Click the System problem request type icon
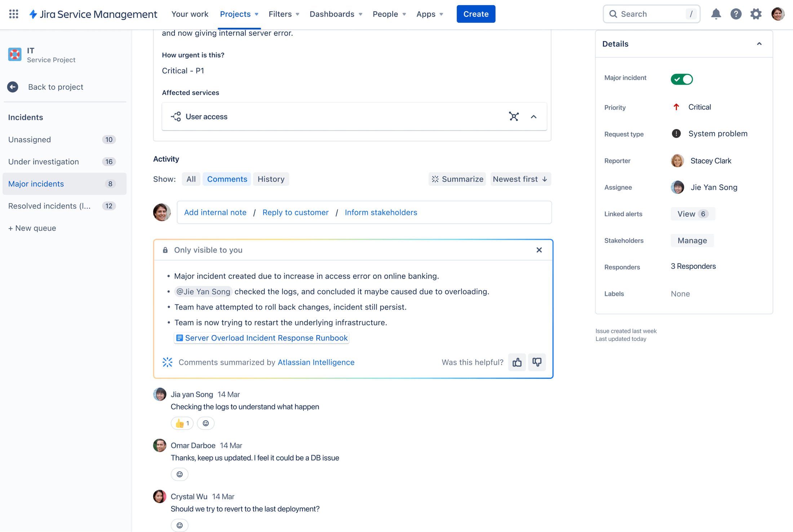The width and height of the screenshot is (793, 532). [x=677, y=134]
